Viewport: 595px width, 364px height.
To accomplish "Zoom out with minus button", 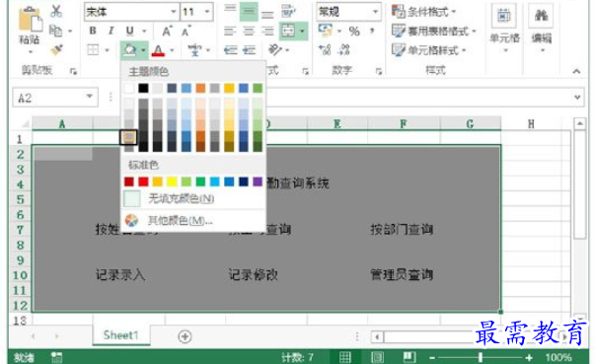I will (432, 357).
